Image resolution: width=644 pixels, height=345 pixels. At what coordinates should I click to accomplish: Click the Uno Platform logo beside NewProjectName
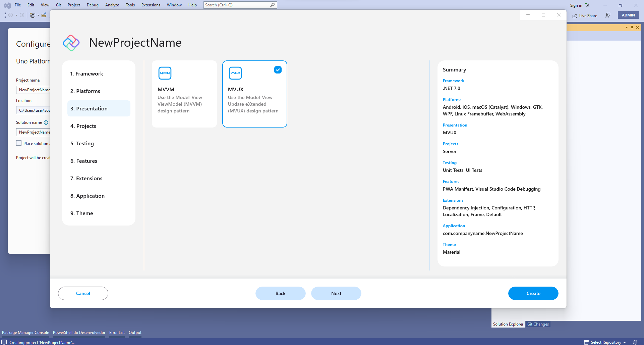71,43
